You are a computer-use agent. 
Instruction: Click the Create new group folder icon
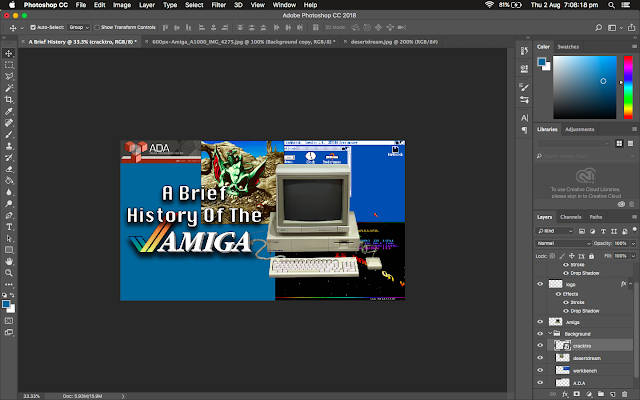(601, 394)
